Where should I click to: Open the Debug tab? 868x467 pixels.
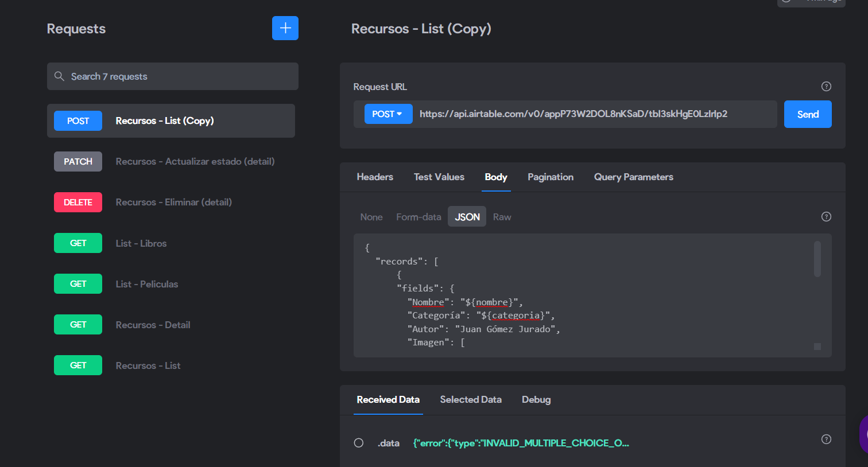click(536, 399)
